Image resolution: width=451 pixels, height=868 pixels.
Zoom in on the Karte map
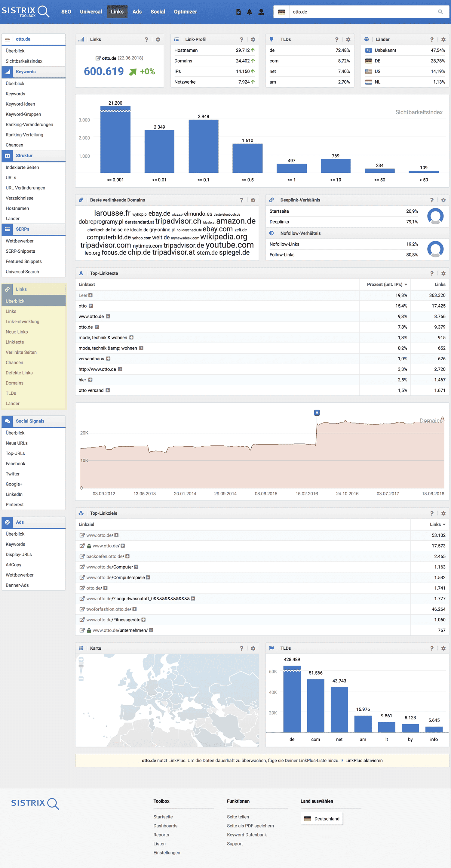81,660
